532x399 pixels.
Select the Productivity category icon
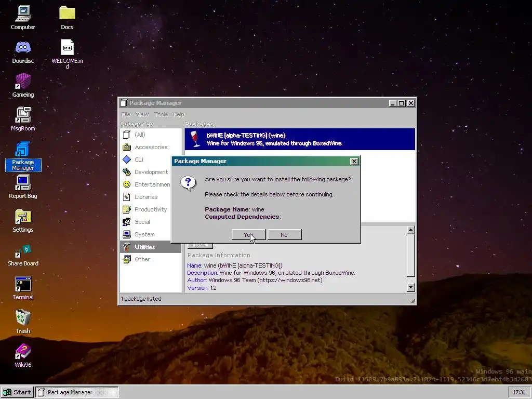[127, 209]
